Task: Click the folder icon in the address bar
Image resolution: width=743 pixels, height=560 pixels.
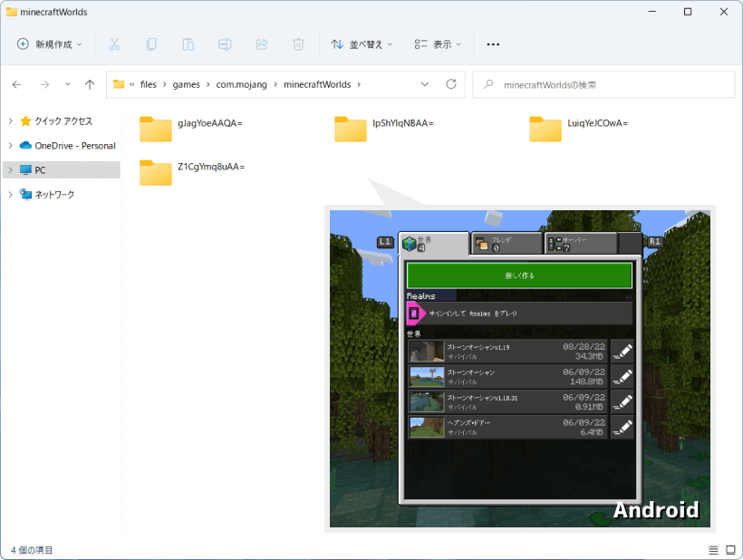Action: coord(119,84)
